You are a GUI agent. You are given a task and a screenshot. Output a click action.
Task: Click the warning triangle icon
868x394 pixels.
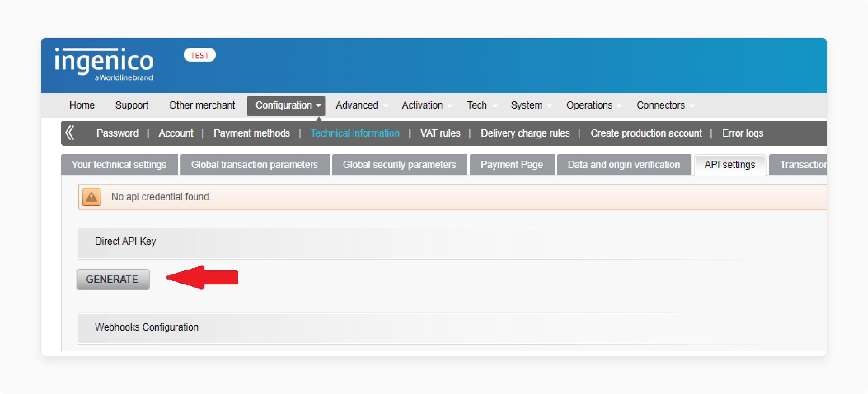tap(91, 197)
